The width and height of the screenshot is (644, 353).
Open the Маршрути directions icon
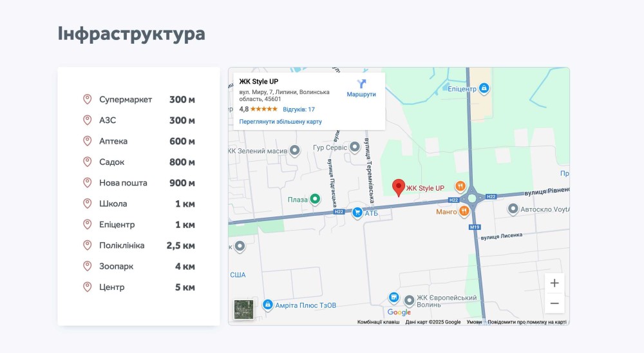point(361,84)
